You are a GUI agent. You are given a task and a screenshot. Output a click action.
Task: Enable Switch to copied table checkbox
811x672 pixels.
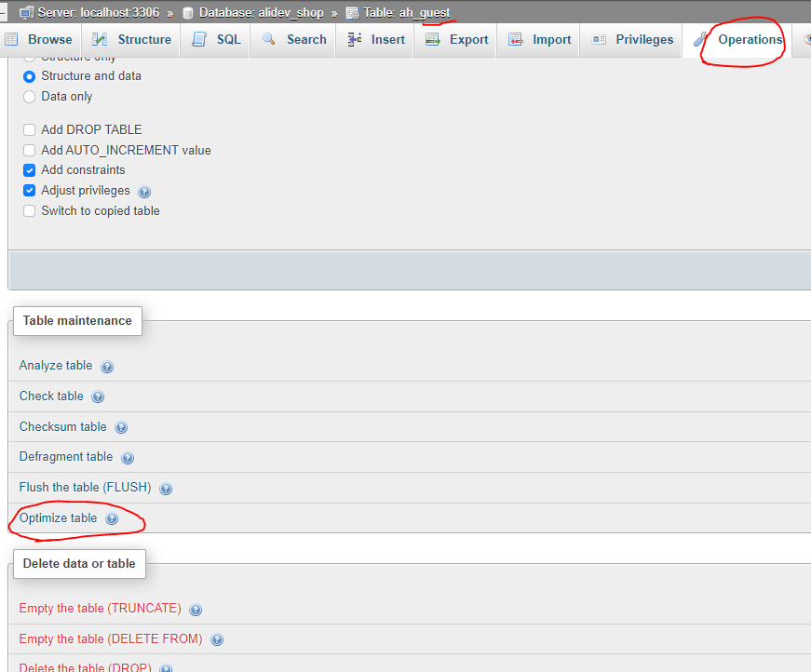pos(30,211)
